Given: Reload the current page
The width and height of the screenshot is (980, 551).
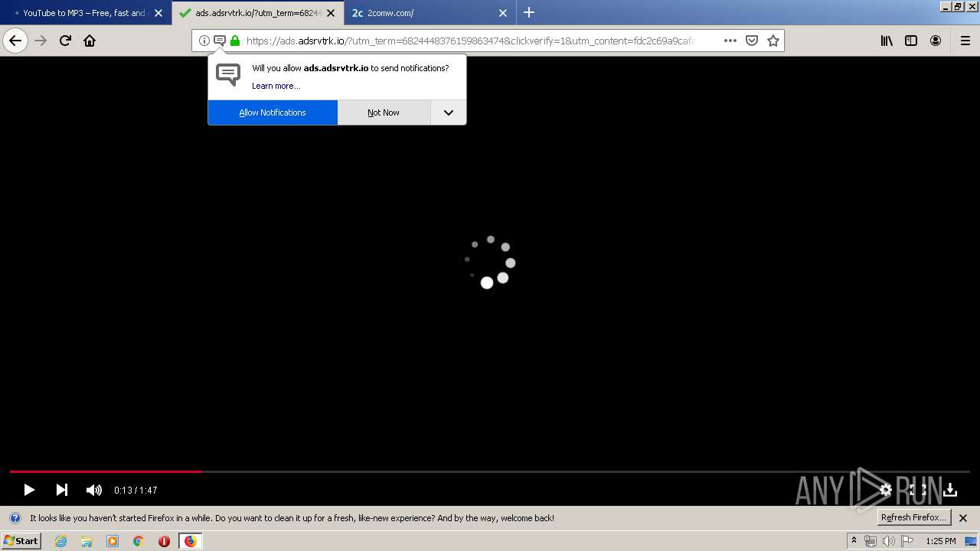Looking at the screenshot, I should pos(65,41).
